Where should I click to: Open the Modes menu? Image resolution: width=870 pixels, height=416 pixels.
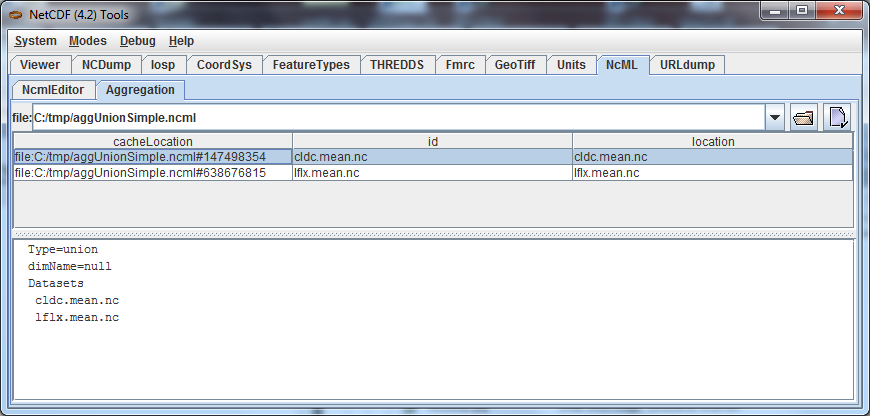88,41
